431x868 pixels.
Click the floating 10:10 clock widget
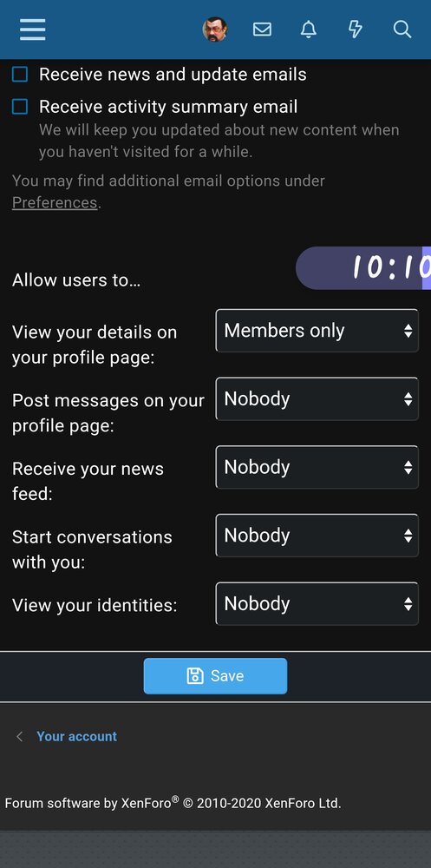coord(363,268)
